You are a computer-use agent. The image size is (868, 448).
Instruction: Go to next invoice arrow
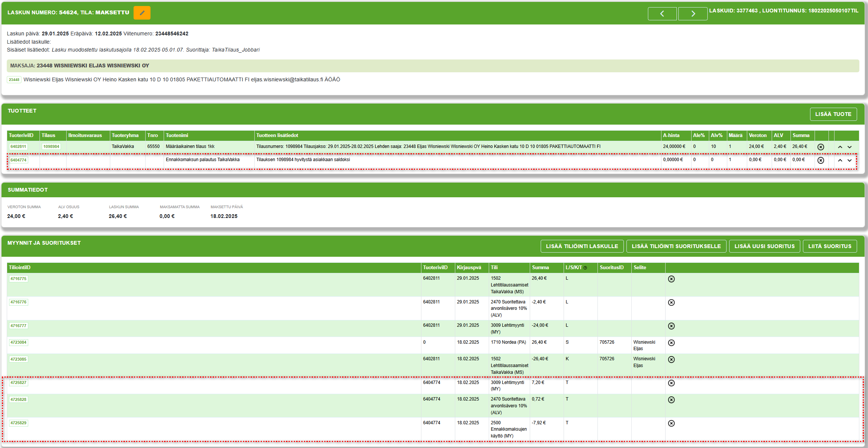(x=693, y=14)
